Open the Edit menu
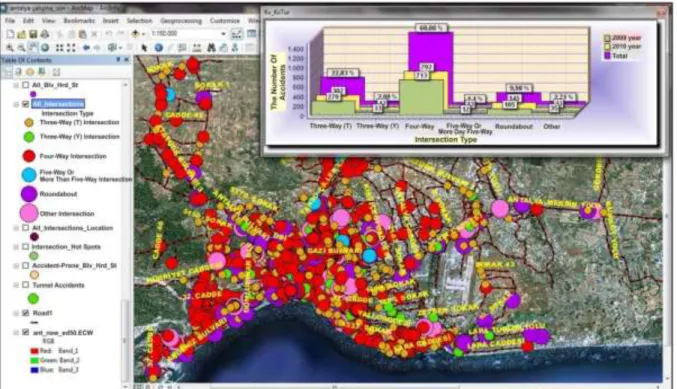The width and height of the screenshot is (677, 389). 28,20
